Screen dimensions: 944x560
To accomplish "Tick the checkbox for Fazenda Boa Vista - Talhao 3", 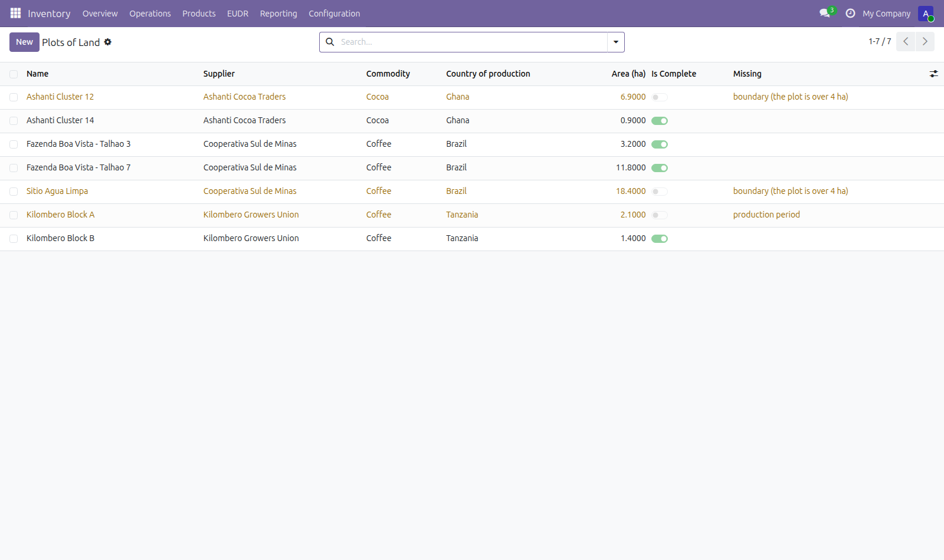I will click(14, 144).
